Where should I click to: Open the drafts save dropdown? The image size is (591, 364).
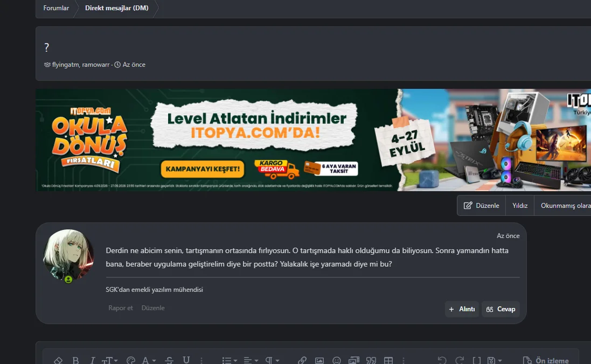click(x=494, y=361)
